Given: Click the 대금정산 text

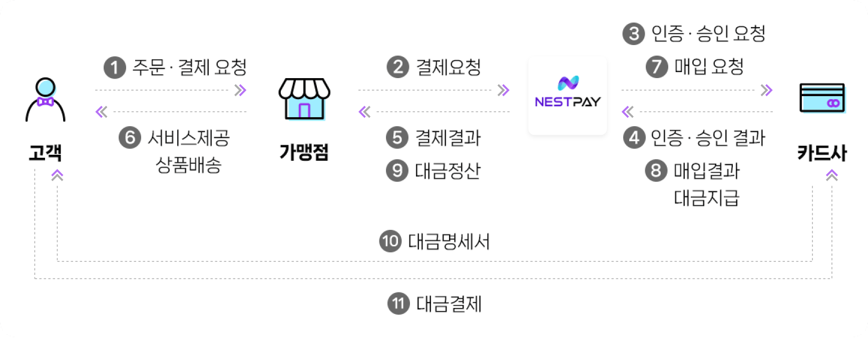Looking at the screenshot, I should 448,171.
